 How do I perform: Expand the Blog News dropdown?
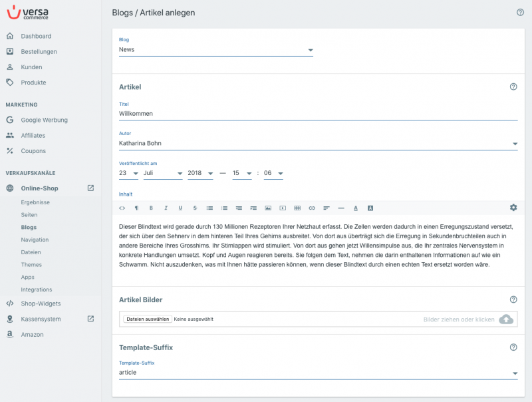(x=215, y=49)
